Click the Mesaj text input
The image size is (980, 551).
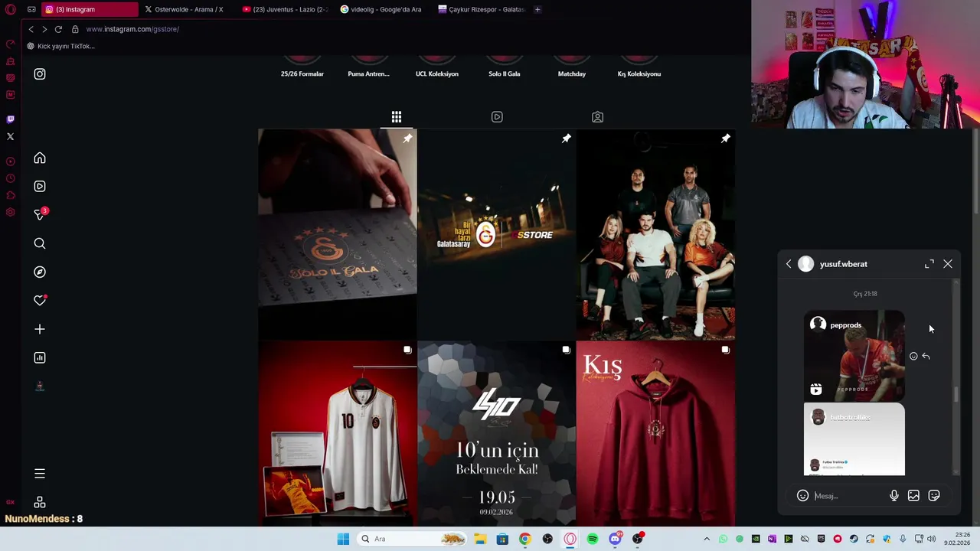848,496
